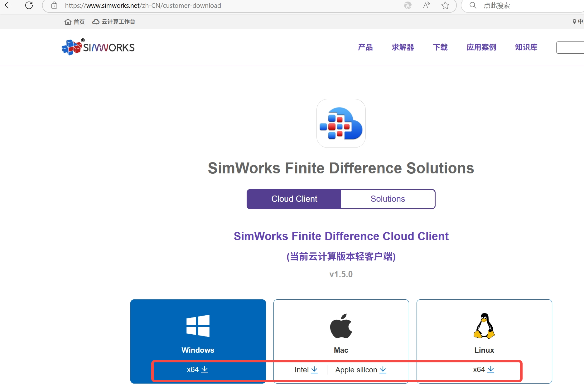Click the Linux card label
Screen dimensions: 584x392
coord(484,350)
